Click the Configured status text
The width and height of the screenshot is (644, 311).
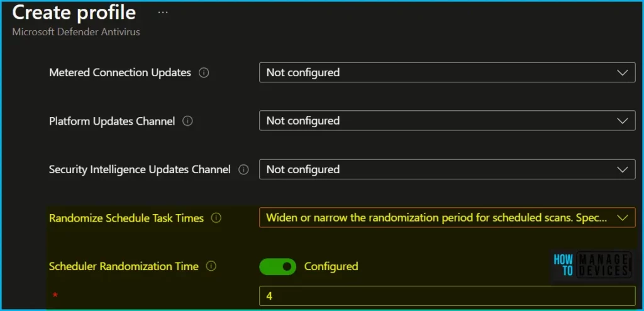click(x=331, y=266)
